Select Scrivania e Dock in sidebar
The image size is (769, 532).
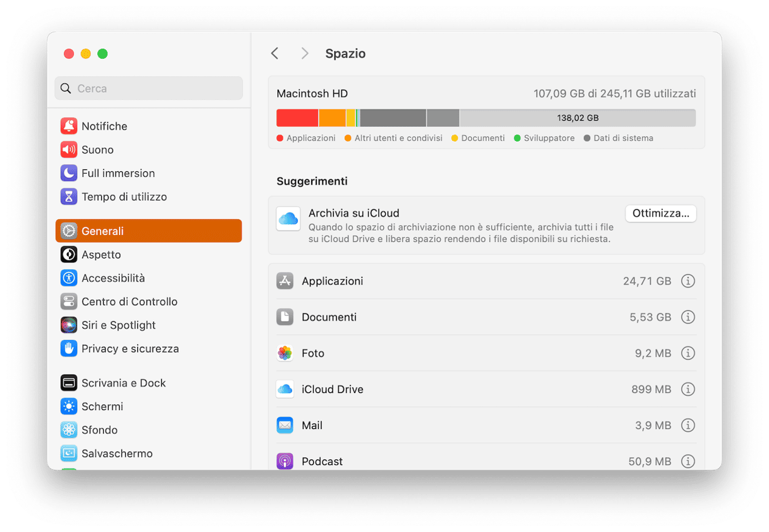pyautogui.click(x=123, y=383)
